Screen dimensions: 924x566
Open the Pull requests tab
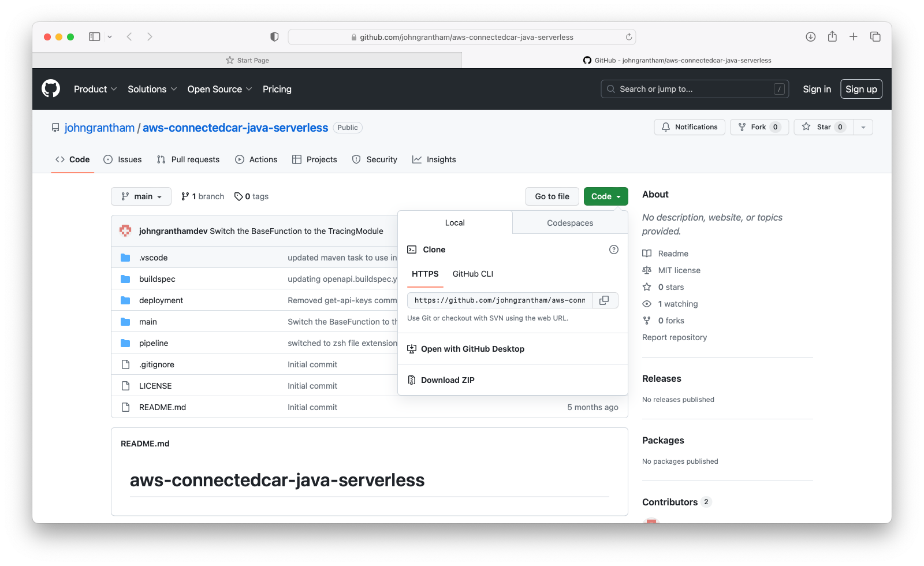(188, 159)
